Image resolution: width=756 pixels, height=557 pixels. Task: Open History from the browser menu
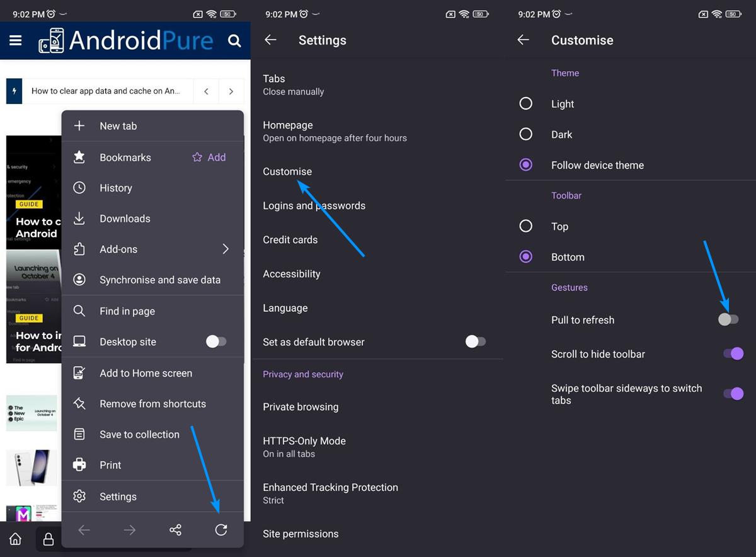116,188
